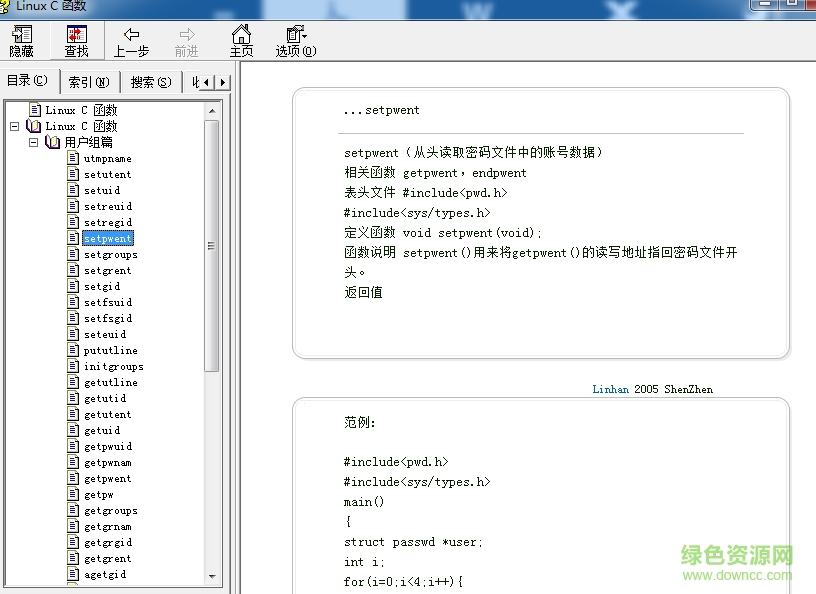Open the Linhan 2005 ShenZhen link

click(x=610, y=389)
